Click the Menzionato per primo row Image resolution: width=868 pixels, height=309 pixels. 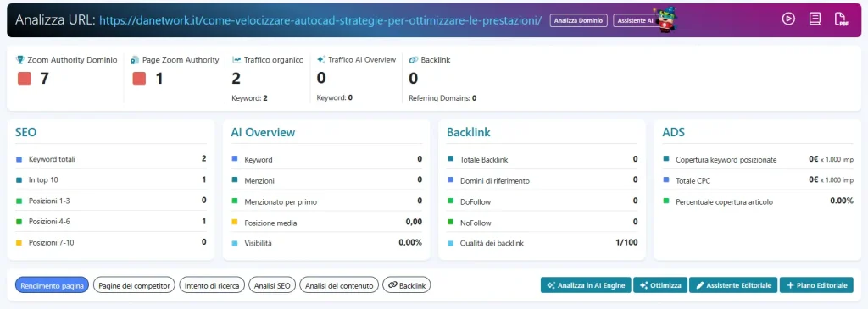coord(326,201)
